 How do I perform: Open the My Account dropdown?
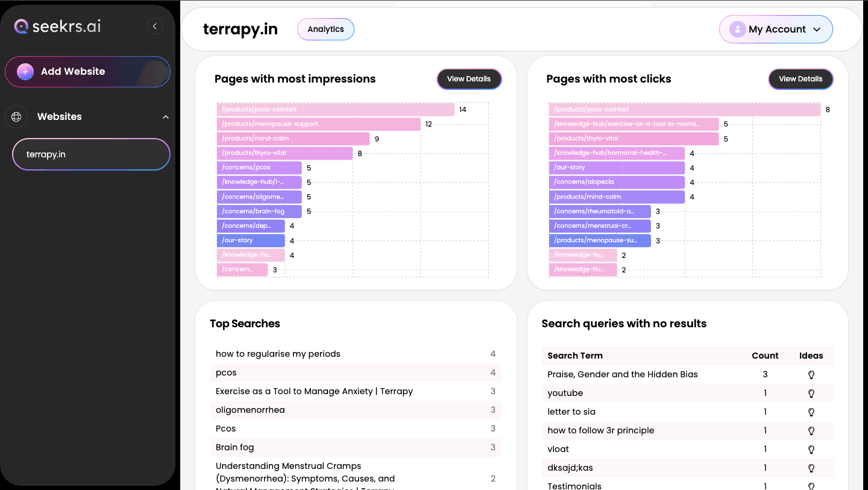pyautogui.click(x=776, y=30)
